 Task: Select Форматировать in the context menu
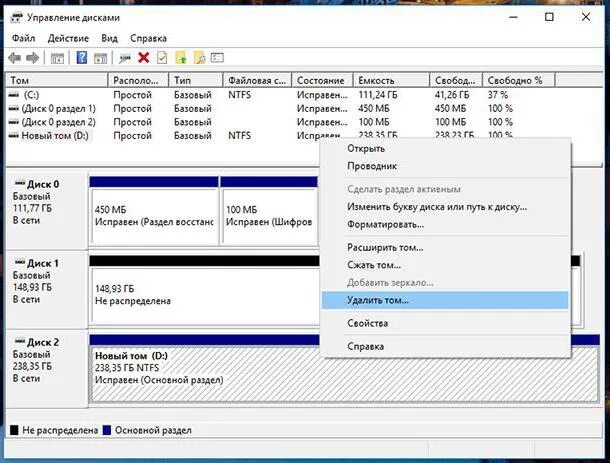point(445,224)
